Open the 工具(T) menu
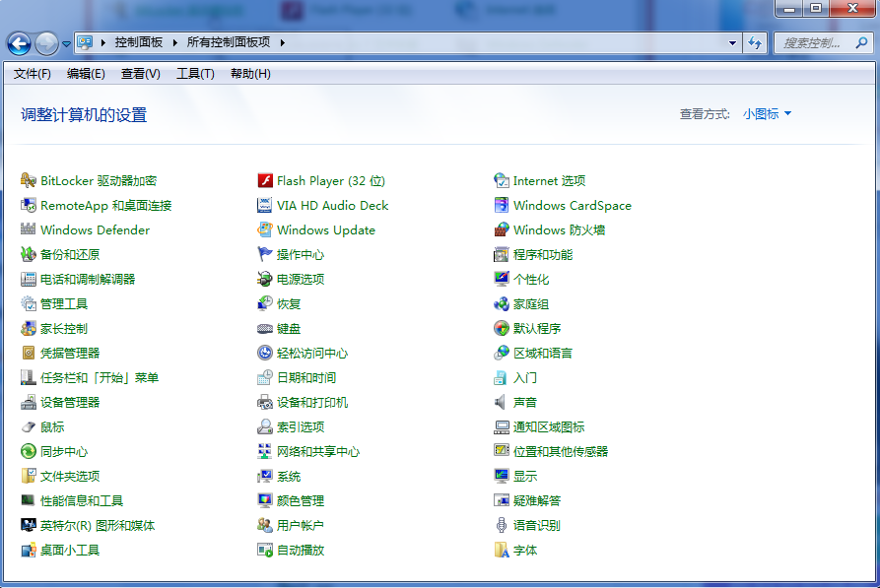 [195, 74]
